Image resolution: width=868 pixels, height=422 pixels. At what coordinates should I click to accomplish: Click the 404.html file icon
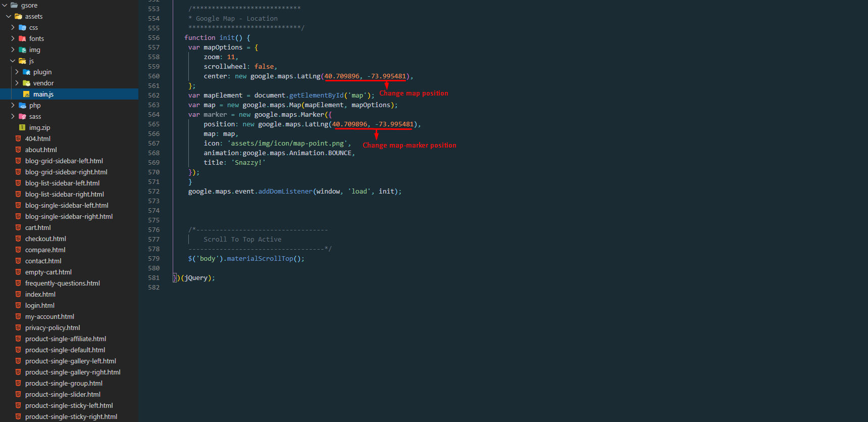18,139
